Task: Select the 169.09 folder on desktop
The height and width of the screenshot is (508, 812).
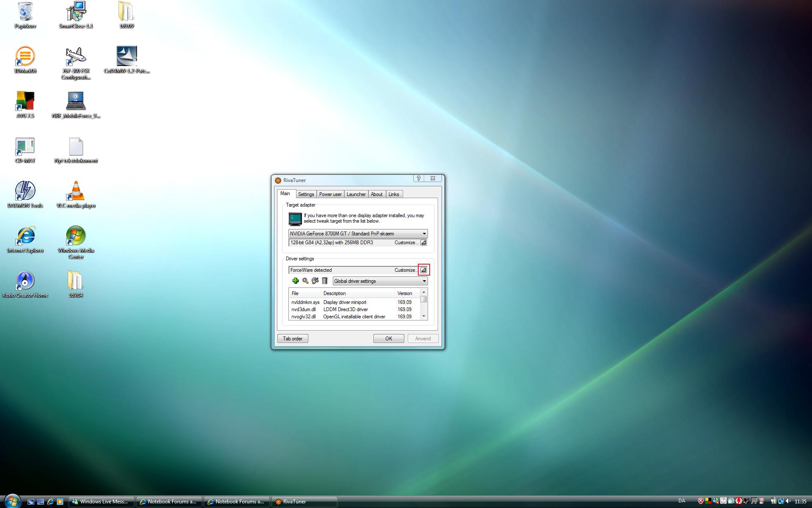Action: [x=126, y=15]
